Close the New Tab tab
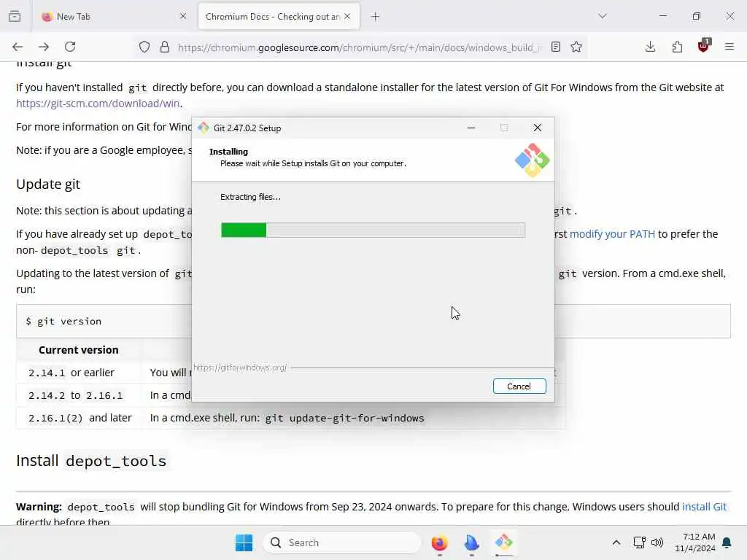Screen dimensions: 747x560 click(x=183, y=16)
